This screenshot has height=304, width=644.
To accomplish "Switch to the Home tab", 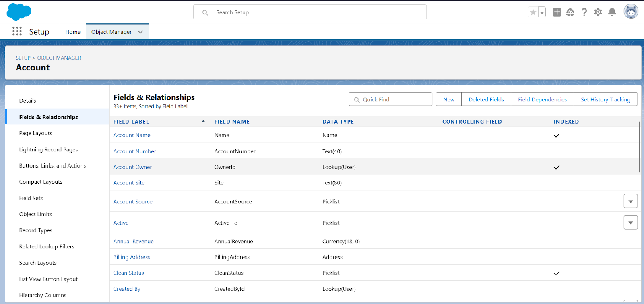I will tap(73, 32).
